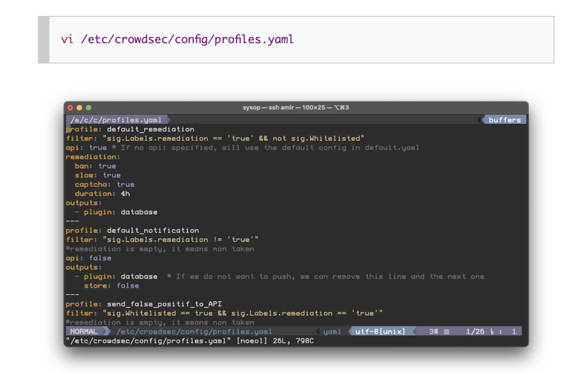Viewport: 588px width, 373px height.
Task: Click the '---' separator above send_false_positif_to_API
Action: click(72, 295)
